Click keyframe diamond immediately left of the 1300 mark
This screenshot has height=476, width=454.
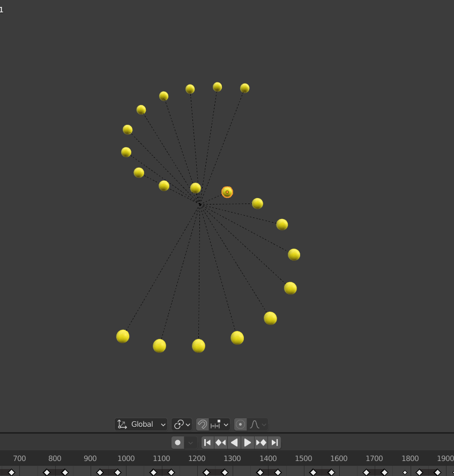[225, 472]
